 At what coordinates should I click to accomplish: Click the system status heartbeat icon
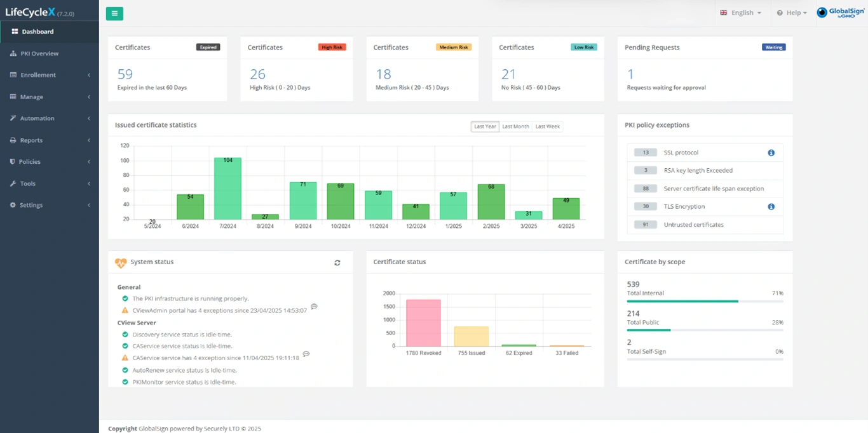[121, 263]
